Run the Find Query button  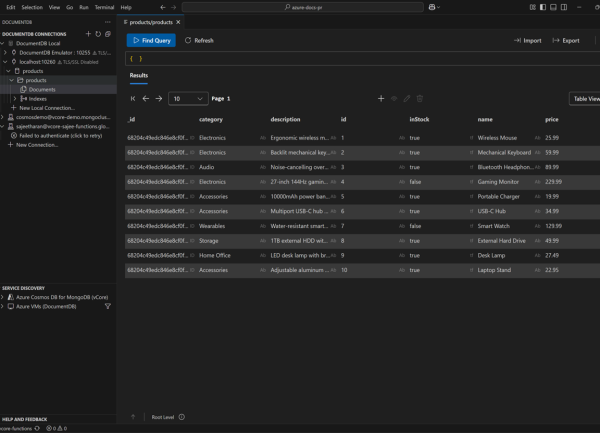coord(151,40)
